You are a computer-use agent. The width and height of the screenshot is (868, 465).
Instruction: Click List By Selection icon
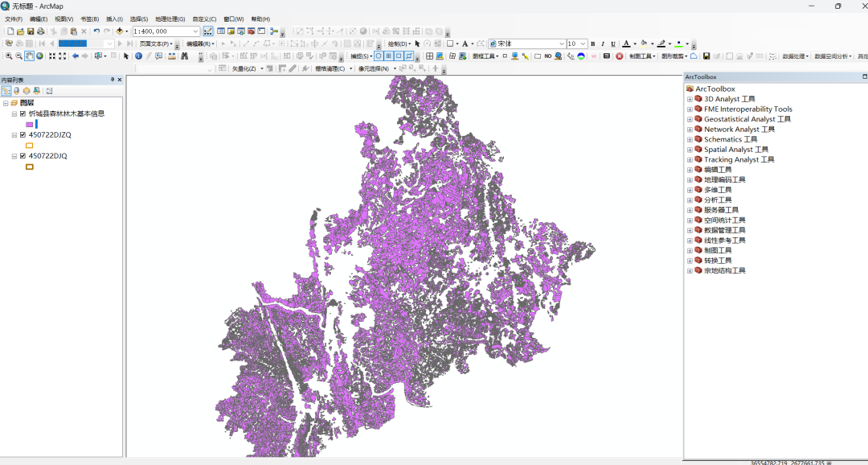point(36,91)
